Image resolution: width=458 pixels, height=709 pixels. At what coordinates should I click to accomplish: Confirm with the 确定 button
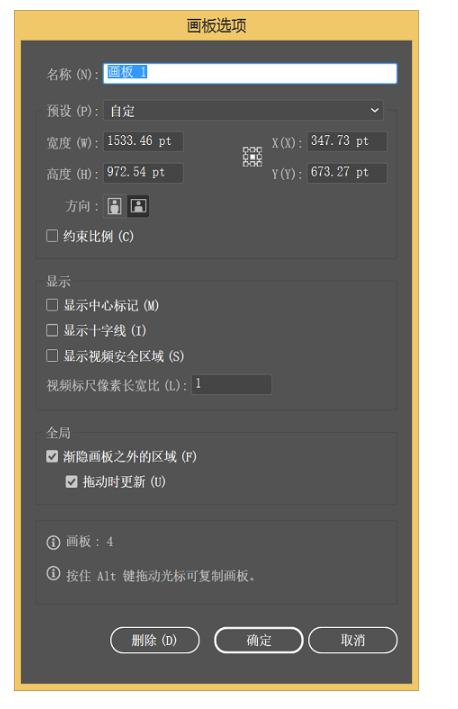pyautogui.click(x=259, y=640)
